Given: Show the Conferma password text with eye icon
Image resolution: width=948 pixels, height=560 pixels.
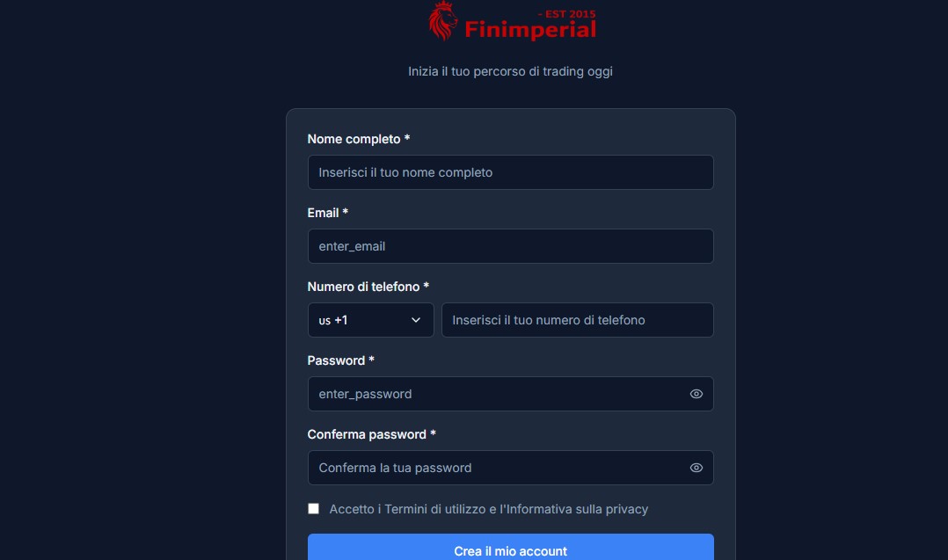Looking at the screenshot, I should 696,468.
